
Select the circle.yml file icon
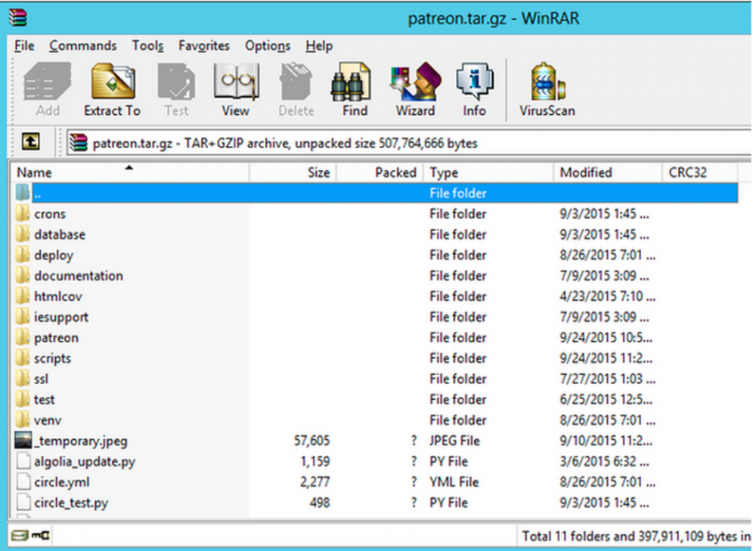click(x=23, y=482)
